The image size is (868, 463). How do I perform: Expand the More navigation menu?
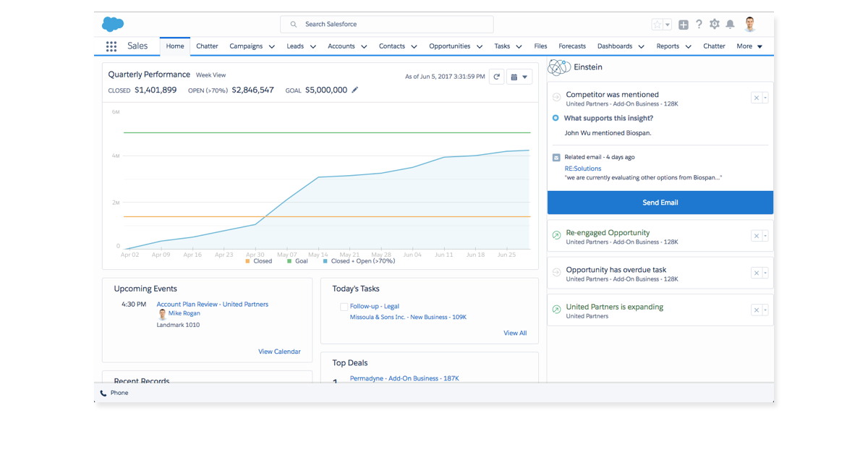(x=749, y=46)
